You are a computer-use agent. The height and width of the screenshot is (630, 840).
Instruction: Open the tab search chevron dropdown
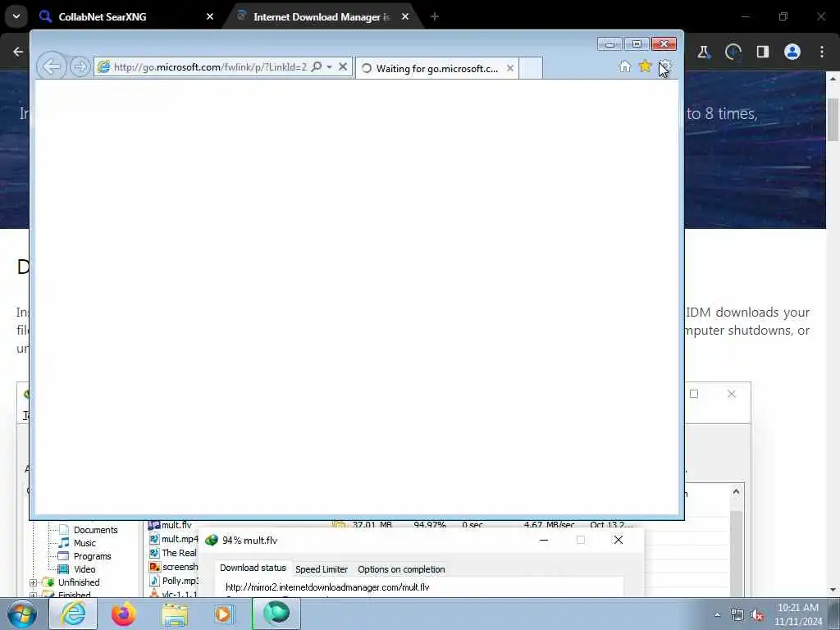16,16
